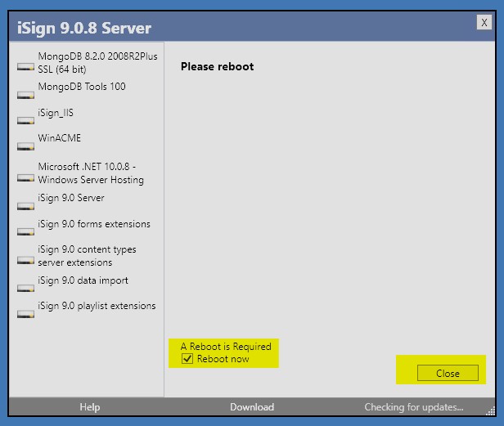Select MongoDB 8.2.0 2008R2Plus SSL entry
The width and height of the screenshot is (504, 426).
coord(97,63)
